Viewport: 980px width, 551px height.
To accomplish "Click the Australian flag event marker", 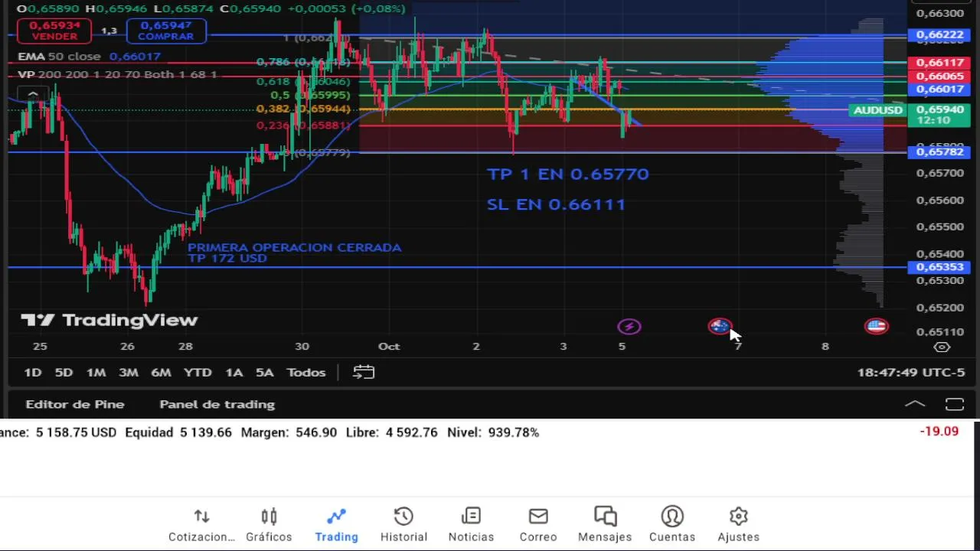I will [720, 327].
